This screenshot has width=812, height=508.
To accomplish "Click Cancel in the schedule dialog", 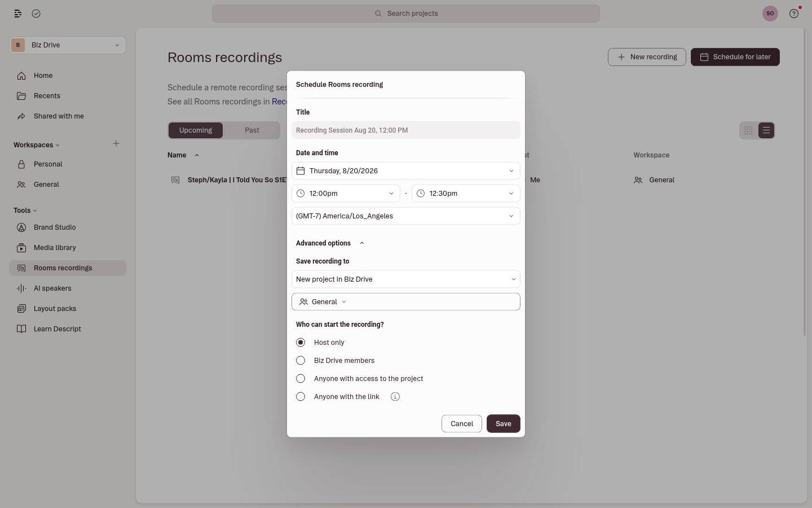I will coord(462,424).
